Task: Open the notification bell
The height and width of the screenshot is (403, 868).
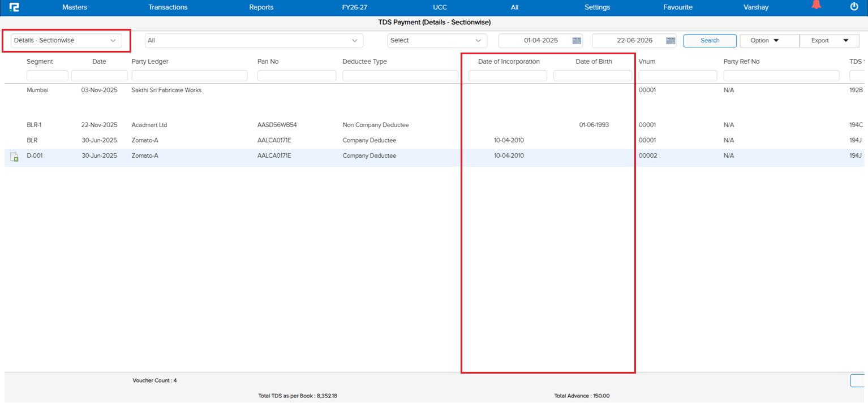Action: [816, 5]
